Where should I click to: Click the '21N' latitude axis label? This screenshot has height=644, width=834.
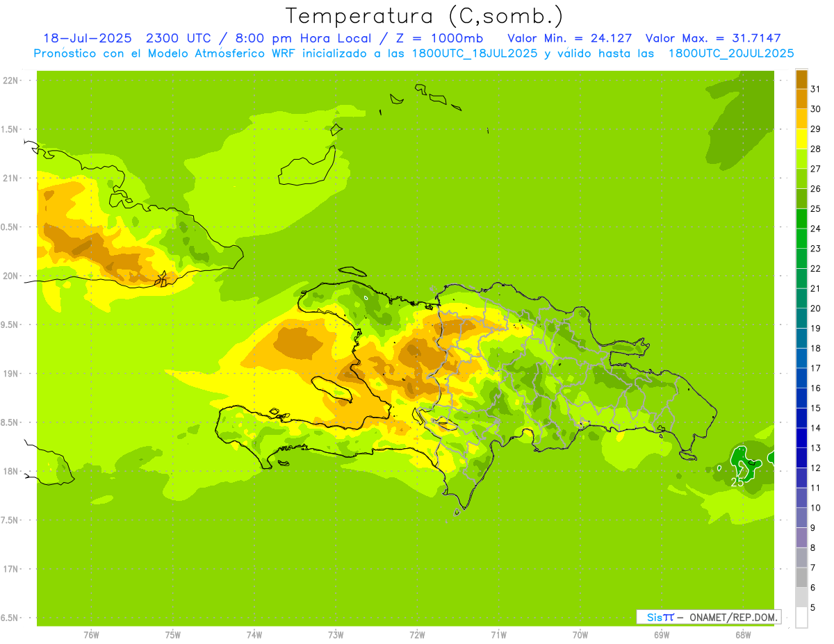(x=10, y=179)
